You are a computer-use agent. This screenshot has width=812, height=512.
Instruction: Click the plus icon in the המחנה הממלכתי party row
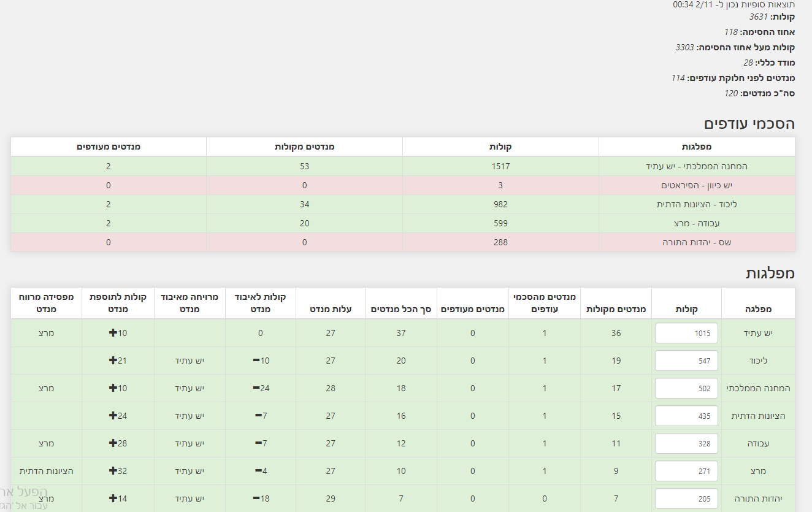[112, 388]
